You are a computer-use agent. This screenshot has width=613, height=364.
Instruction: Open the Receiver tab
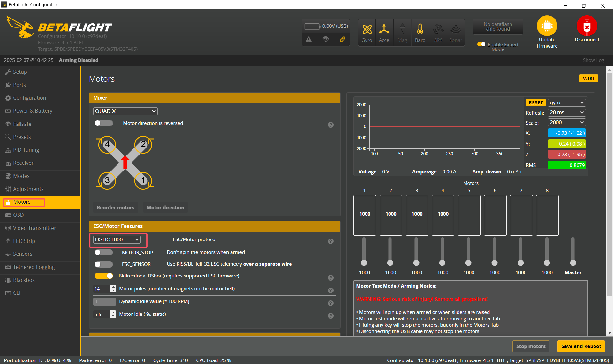click(x=40, y=163)
